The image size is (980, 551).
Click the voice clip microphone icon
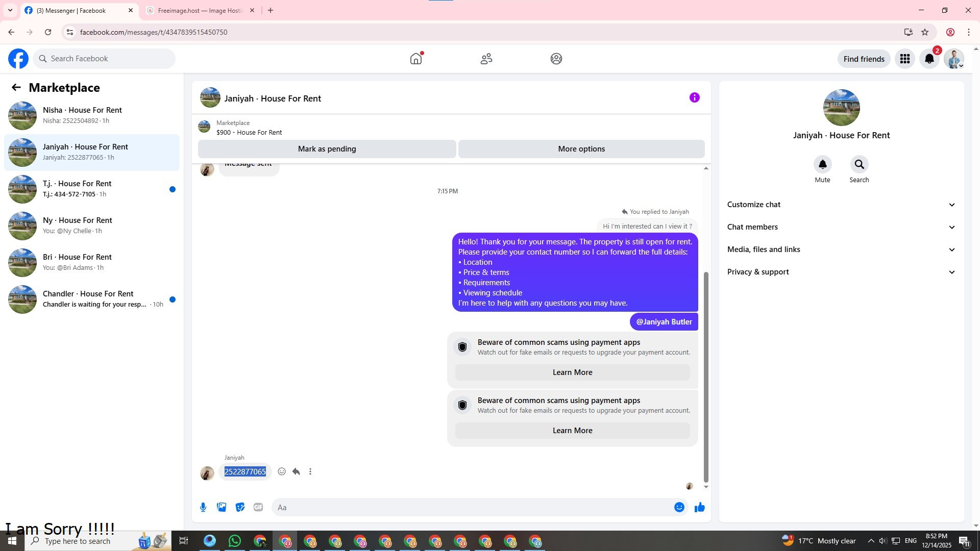coord(203,507)
